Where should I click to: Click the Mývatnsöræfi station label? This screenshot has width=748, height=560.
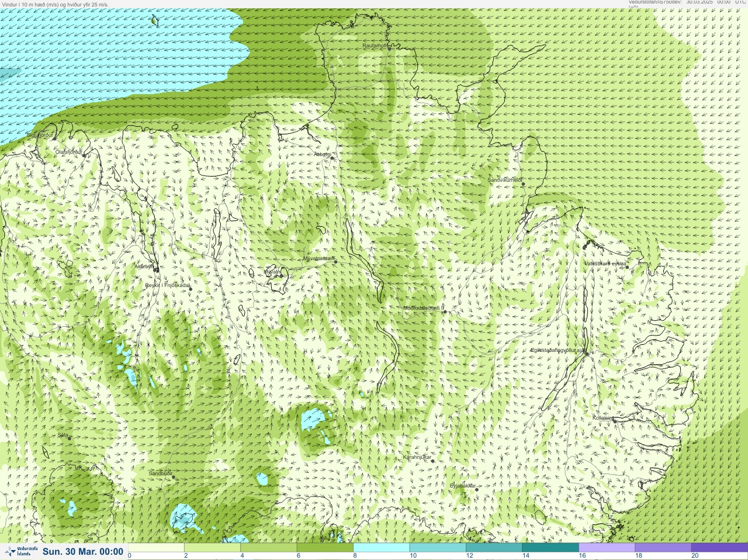(318, 258)
